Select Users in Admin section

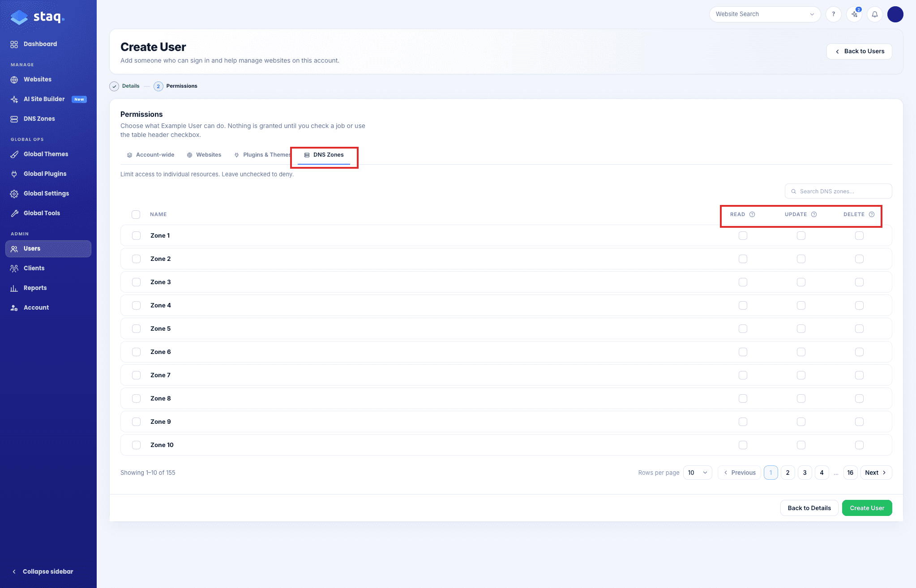click(48, 248)
